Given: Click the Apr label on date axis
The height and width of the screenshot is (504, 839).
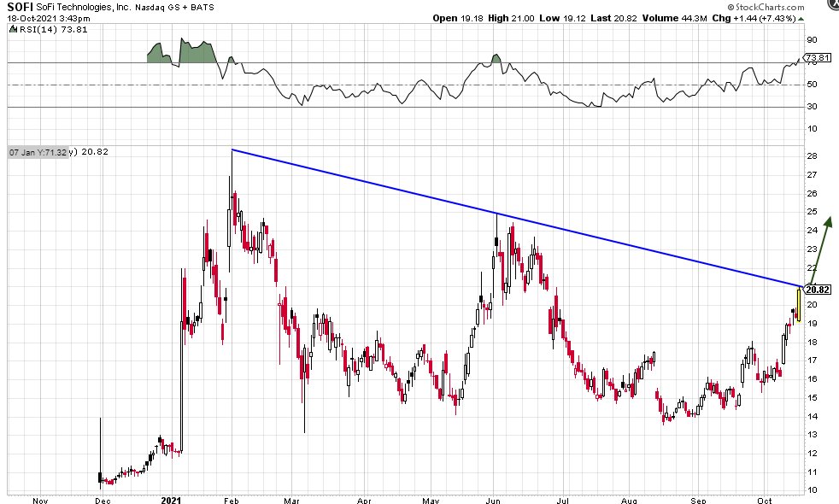Looking at the screenshot, I should point(364,501).
